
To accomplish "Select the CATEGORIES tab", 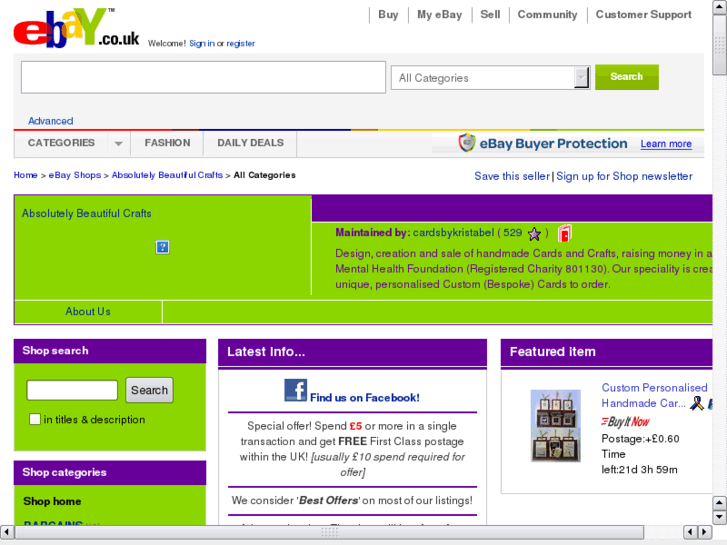I will tap(61, 143).
